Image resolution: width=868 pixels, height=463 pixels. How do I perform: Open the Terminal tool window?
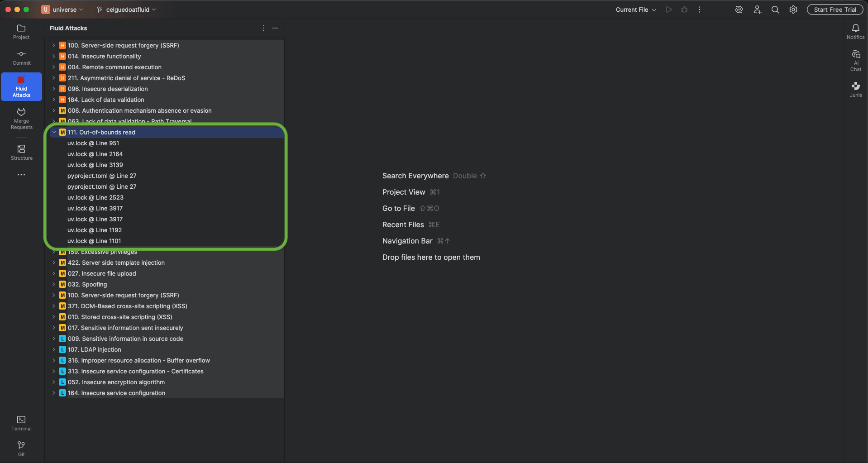[x=21, y=423]
